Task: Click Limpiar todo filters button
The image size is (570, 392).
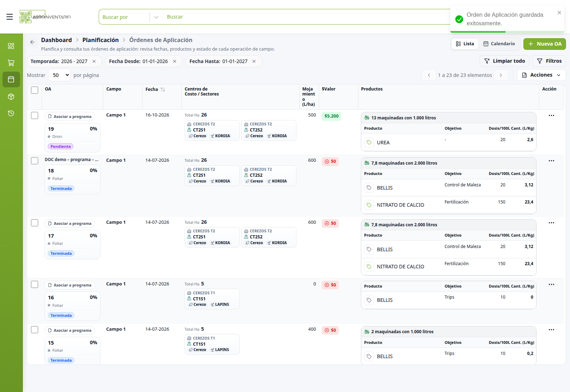Action: tap(504, 61)
